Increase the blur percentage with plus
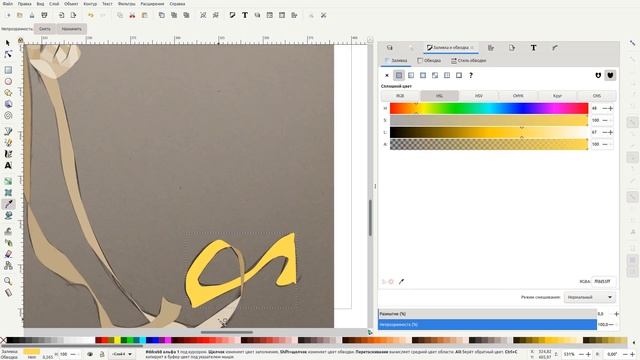The width and height of the screenshot is (640, 360). [x=616, y=314]
